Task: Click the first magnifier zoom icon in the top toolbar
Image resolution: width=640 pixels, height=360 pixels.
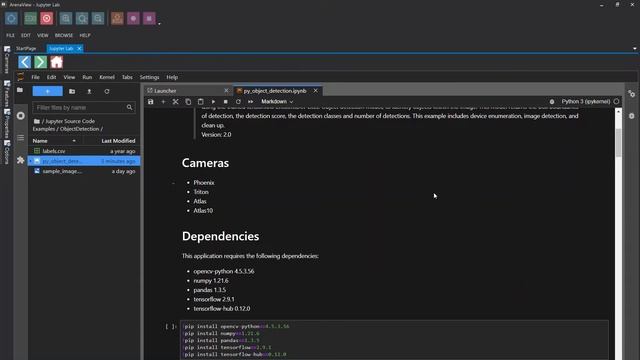Action: coord(66,18)
